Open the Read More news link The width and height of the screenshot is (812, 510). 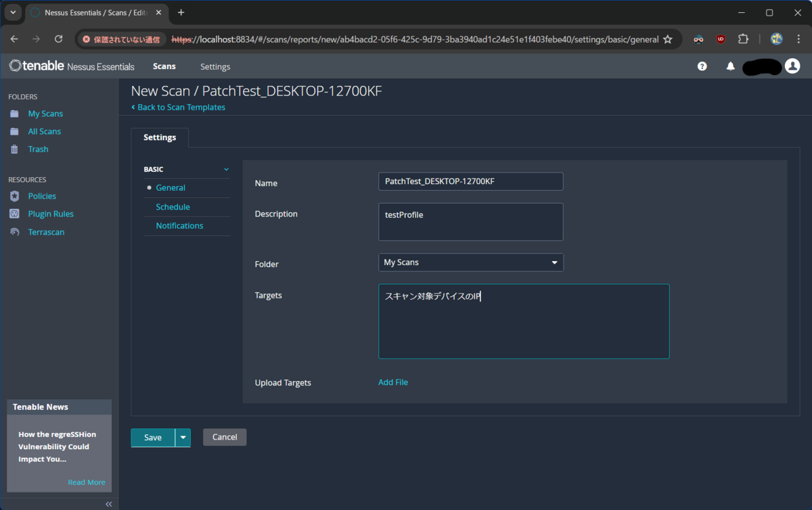pos(87,482)
